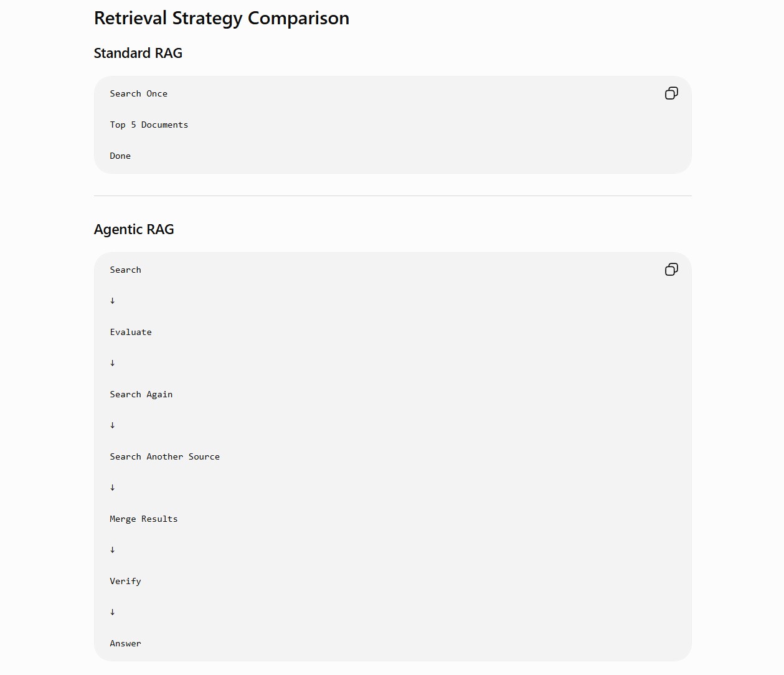Select the Agentic RAG heading
This screenshot has width=784, height=675.
(134, 229)
